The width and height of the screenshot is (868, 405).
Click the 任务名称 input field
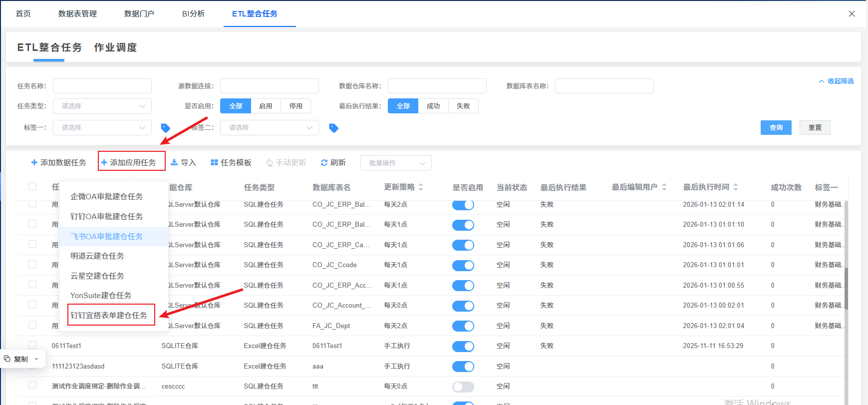click(x=102, y=86)
